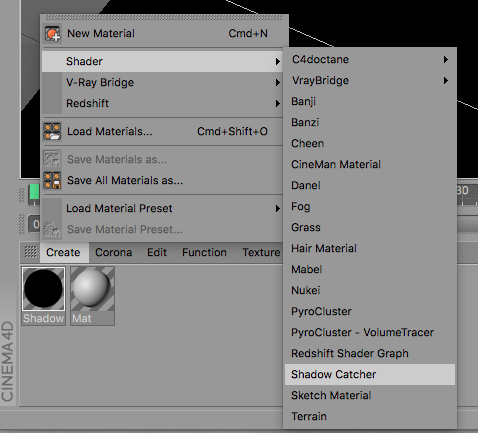Create a Redshift Shader Graph
This screenshot has height=433, width=478.
[370, 353]
